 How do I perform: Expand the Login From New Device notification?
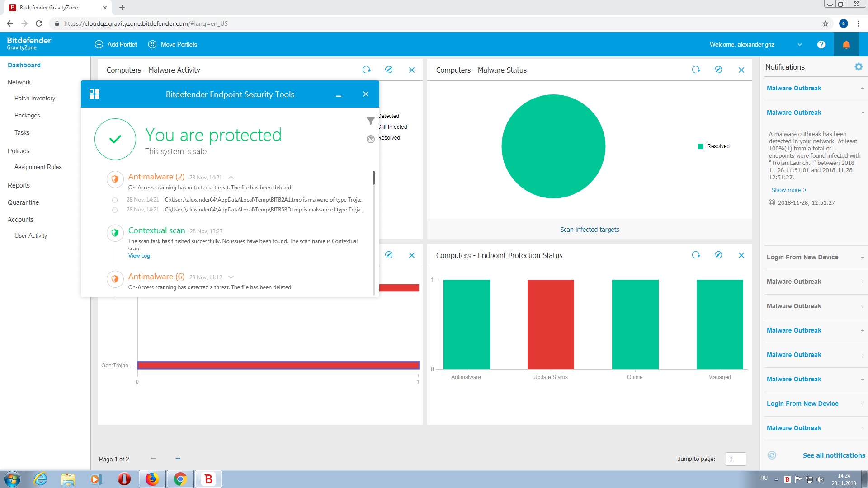pos(863,257)
